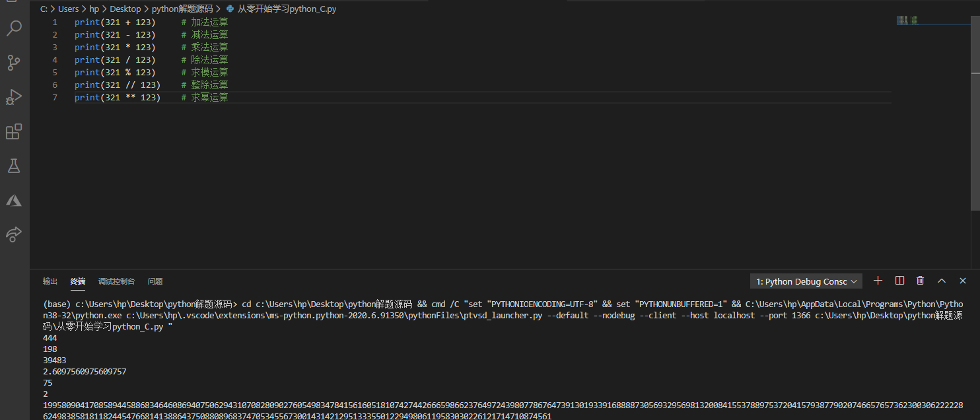This screenshot has width=980, height=420.
Task: Open the Run and Debug view
Action: click(x=14, y=97)
